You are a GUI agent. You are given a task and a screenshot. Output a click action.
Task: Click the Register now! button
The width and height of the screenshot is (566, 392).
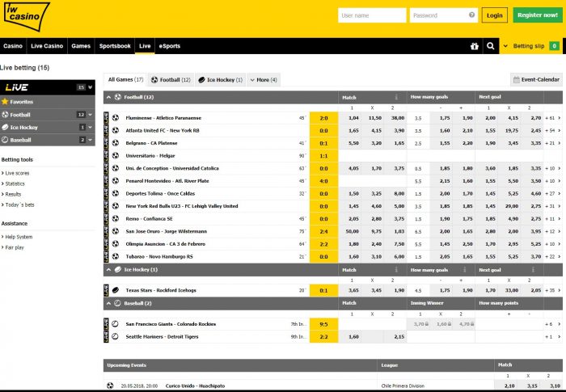pyautogui.click(x=538, y=15)
